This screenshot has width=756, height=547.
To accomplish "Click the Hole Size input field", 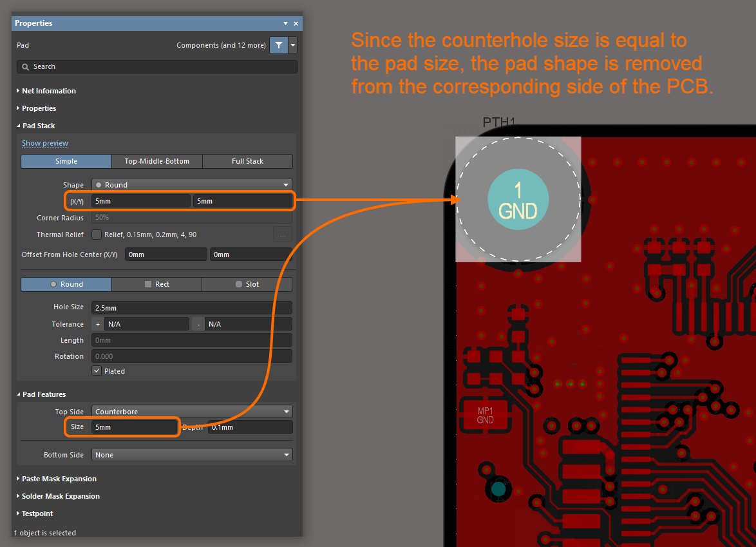I will pos(191,307).
